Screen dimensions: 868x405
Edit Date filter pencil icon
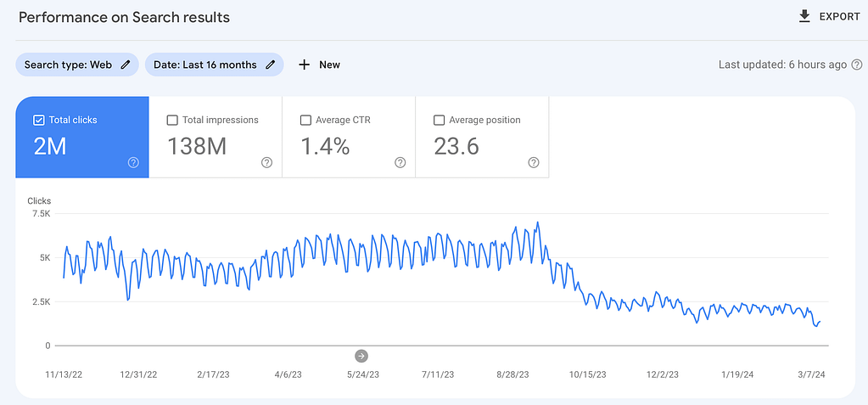270,65
